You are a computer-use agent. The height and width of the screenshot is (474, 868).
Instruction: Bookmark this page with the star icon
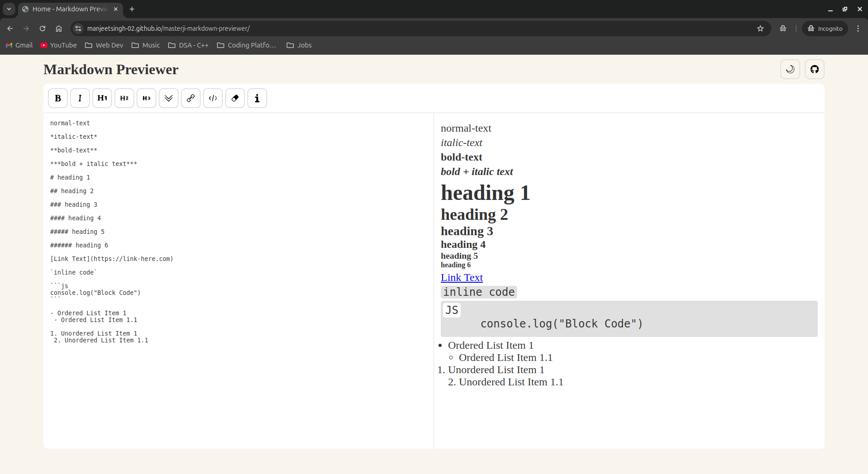point(760,28)
